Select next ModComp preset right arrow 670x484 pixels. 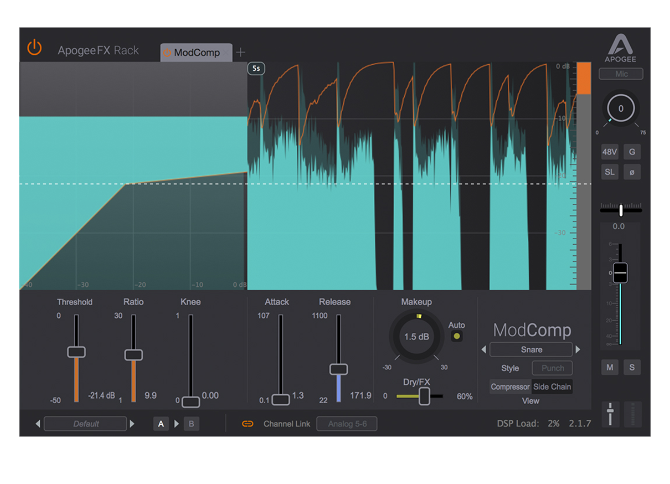coord(578,349)
